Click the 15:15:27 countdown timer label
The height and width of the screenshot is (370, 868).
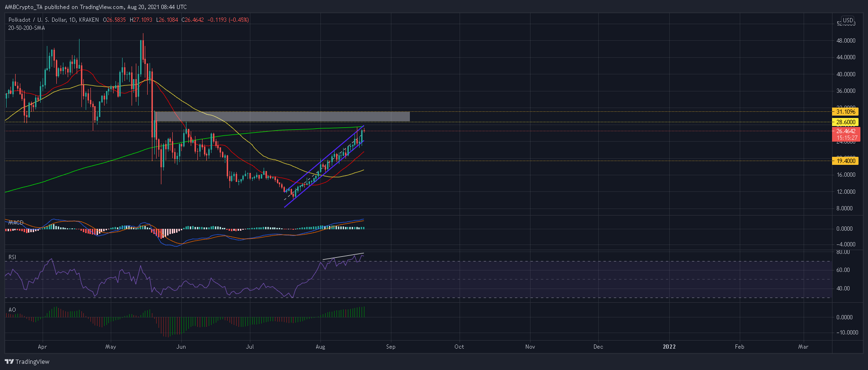(x=845, y=138)
